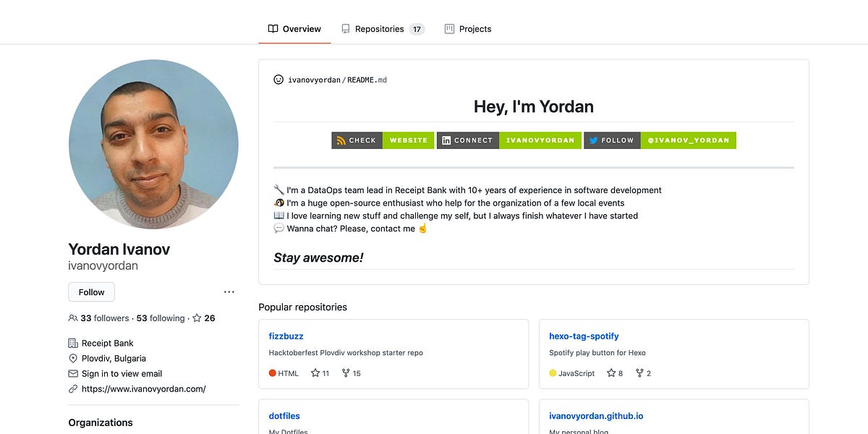Click the smiley icon beside the README path
The image size is (868, 434).
[278, 80]
